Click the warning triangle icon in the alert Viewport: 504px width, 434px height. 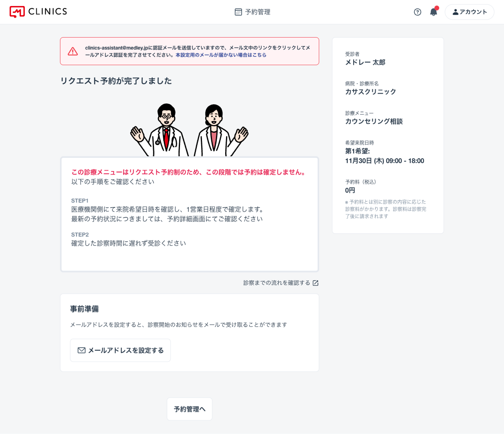click(x=73, y=51)
